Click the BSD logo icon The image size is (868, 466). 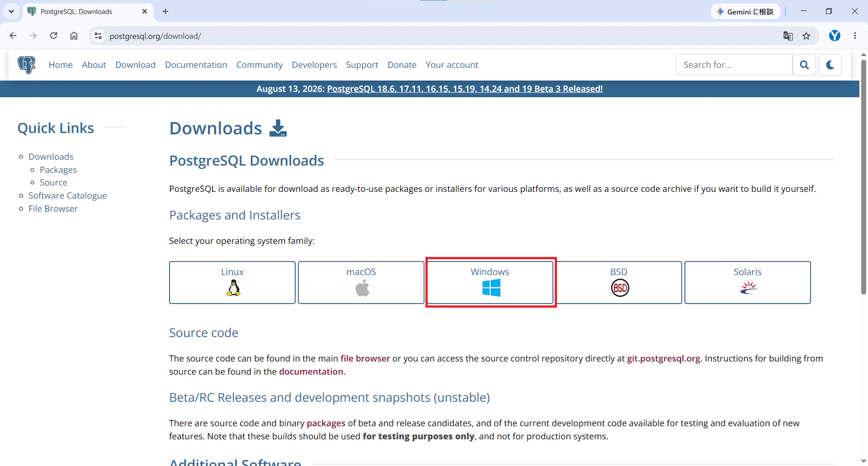tap(620, 288)
